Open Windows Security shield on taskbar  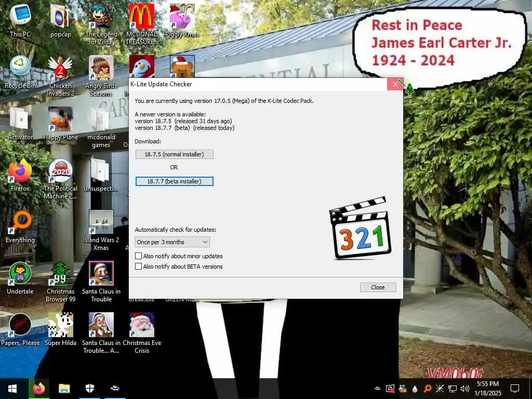(89, 389)
